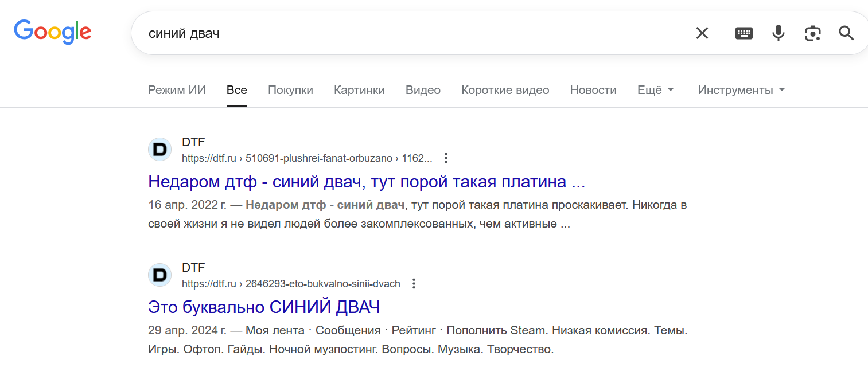Open the "Это буквально СИНИЙ ДВАЧ" result link
The image size is (868, 383).
pyautogui.click(x=264, y=307)
